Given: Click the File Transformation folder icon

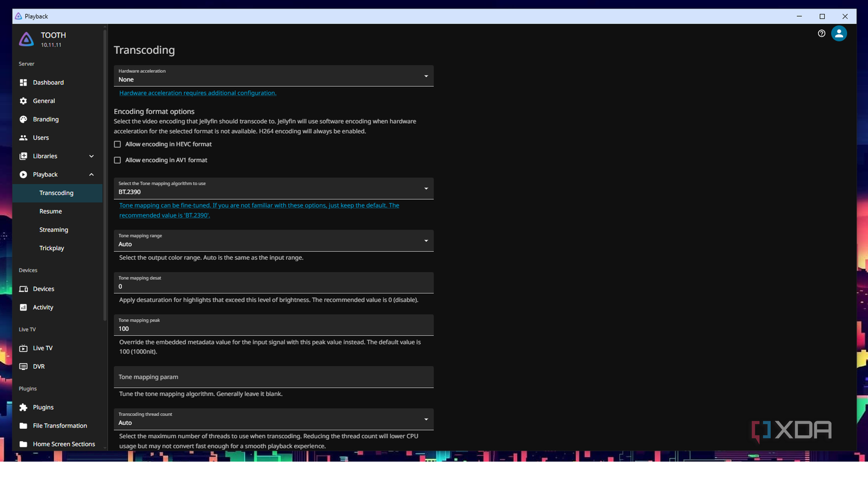Looking at the screenshot, I should [23, 426].
